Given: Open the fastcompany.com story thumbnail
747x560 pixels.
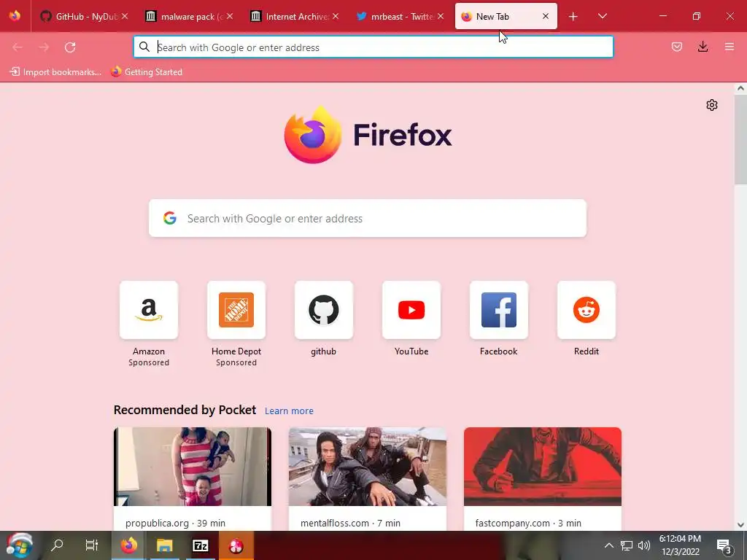Looking at the screenshot, I should click(543, 466).
